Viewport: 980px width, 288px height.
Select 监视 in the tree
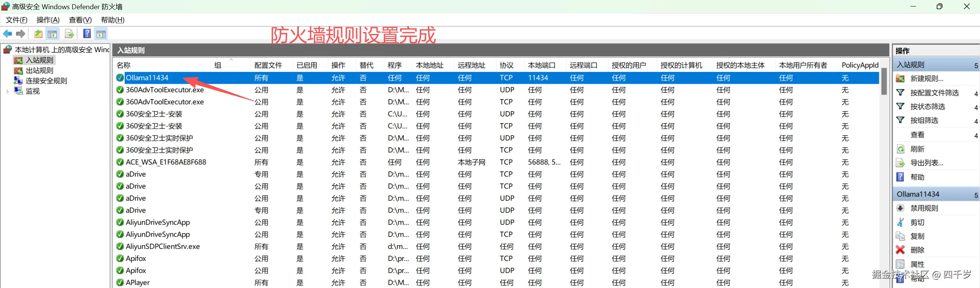coord(33,91)
